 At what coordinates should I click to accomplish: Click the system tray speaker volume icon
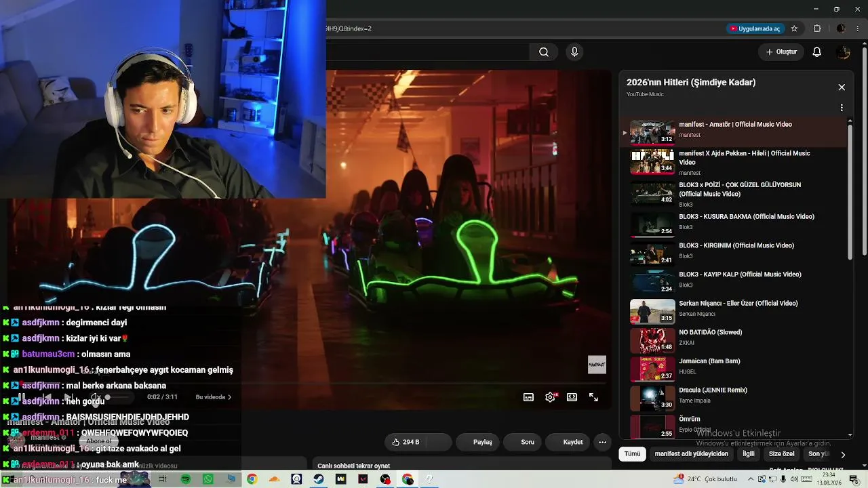[795, 479]
